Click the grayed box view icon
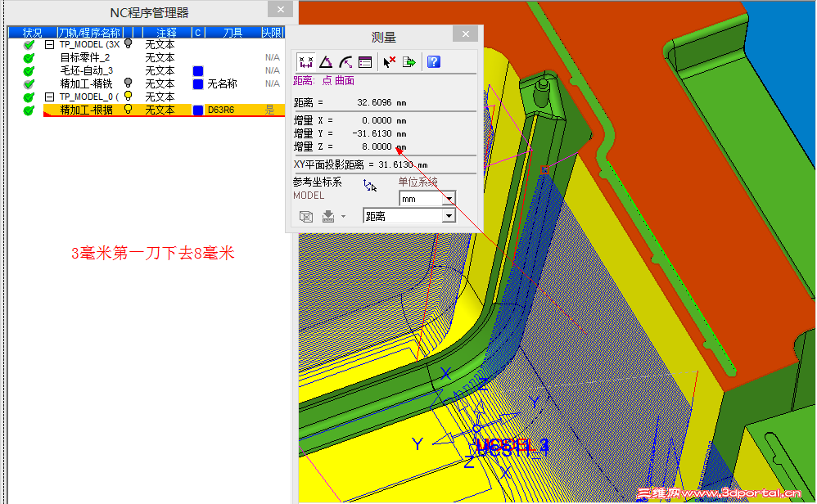The height and width of the screenshot is (504, 817). pos(306,217)
